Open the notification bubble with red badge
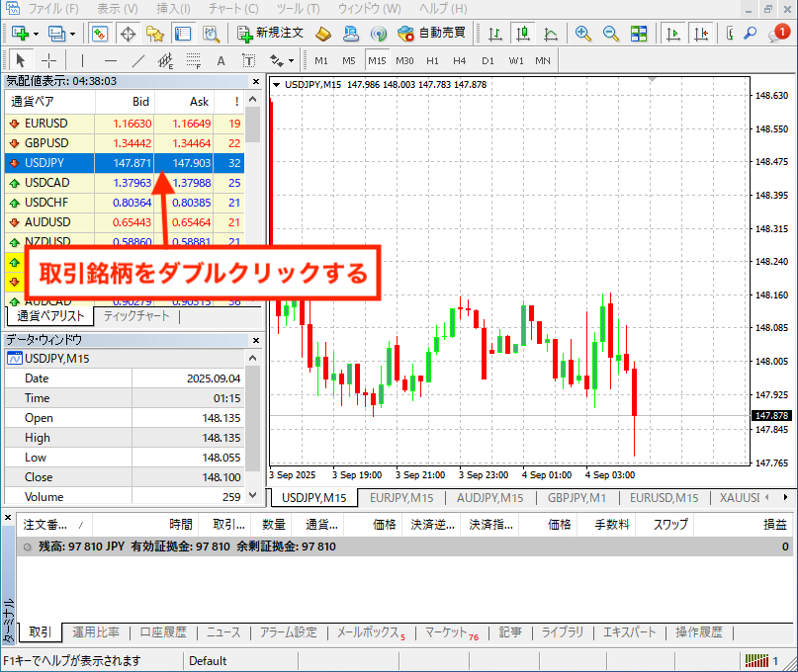The height and width of the screenshot is (672, 798). pos(780,33)
